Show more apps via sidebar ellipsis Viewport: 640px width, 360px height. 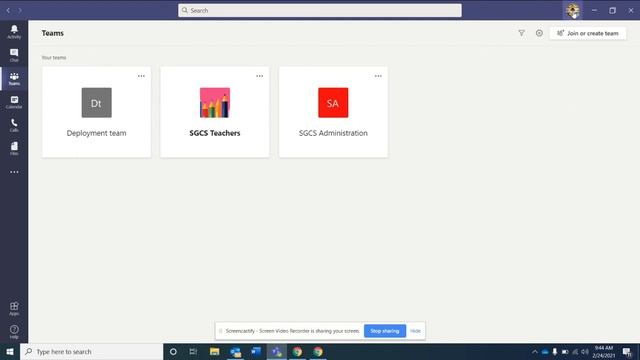point(14,172)
